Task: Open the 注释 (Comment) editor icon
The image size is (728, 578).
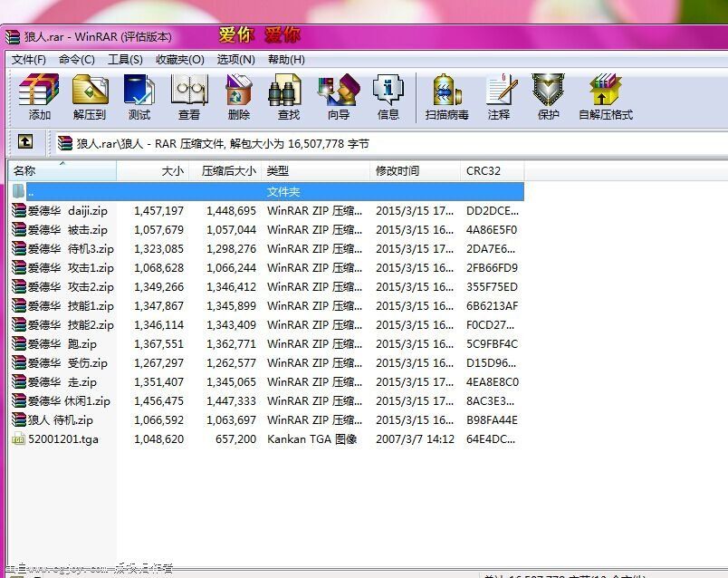Action: pyautogui.click(x=500, y=97)
